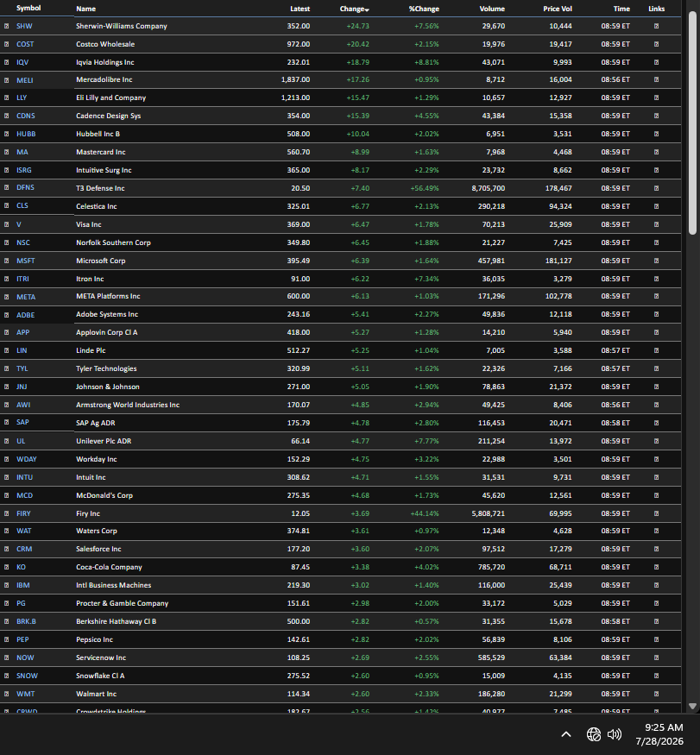The width and height of the screenshot is (700, 755).
Task: Open the Links icon for DFNS row
Action: tap(656, 188)
